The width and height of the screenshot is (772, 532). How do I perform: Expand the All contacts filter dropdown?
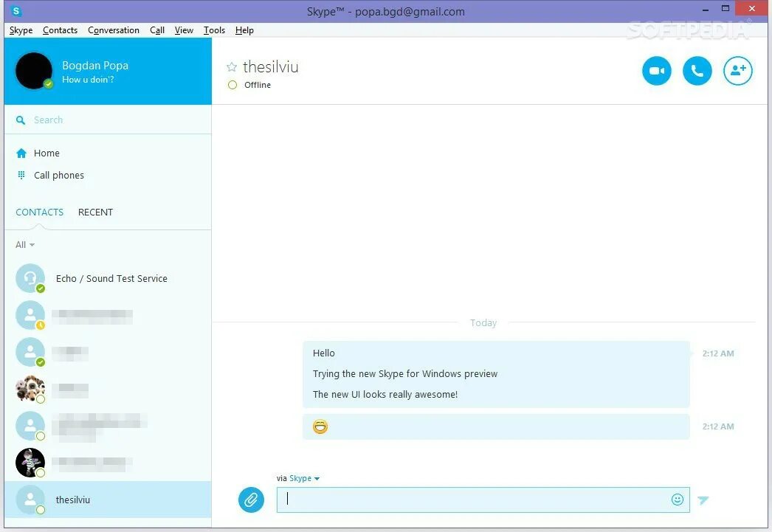pyautogui.click(x=25, y=244)
